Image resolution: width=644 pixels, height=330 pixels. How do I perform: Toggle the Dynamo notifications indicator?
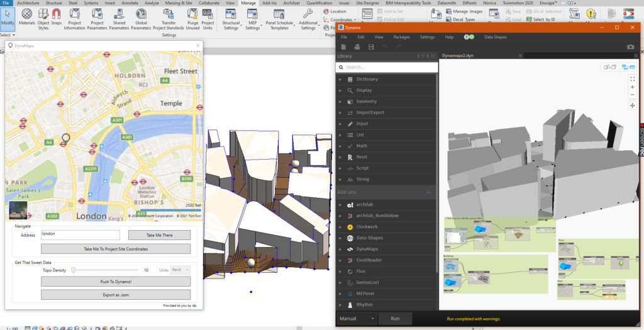(x=469, y=37)
